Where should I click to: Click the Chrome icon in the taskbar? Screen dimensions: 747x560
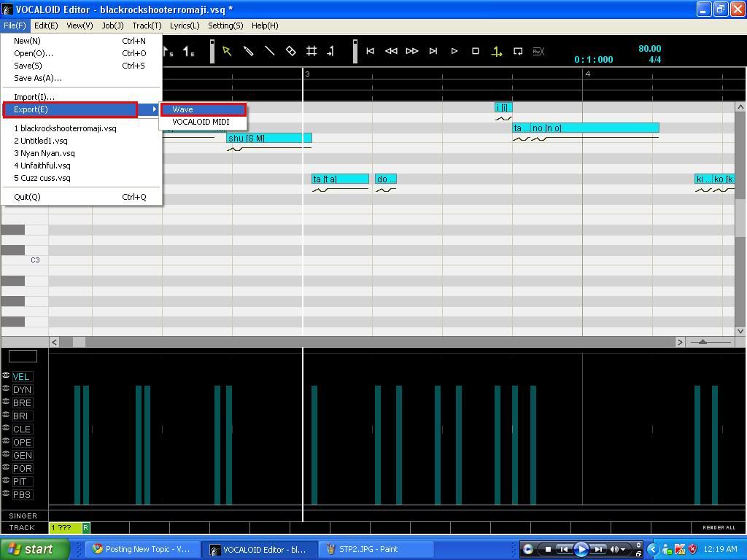tap(98, 549)
